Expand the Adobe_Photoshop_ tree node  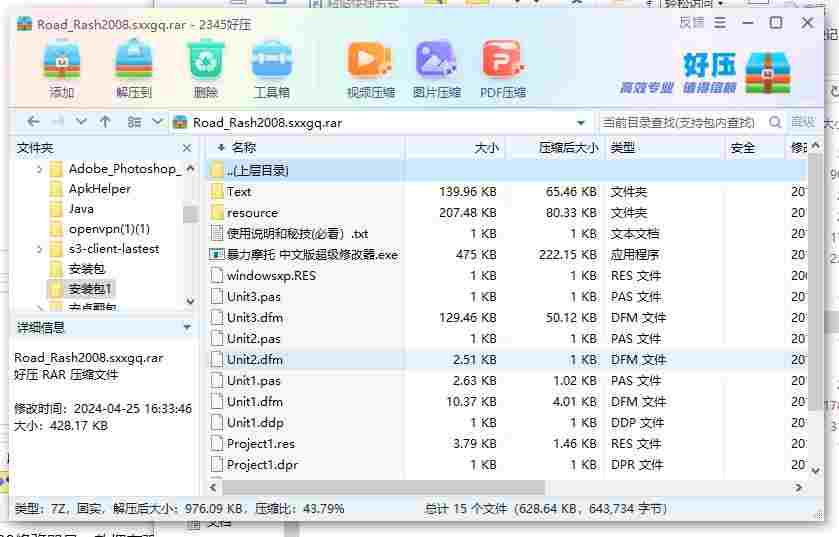point(39,169)
